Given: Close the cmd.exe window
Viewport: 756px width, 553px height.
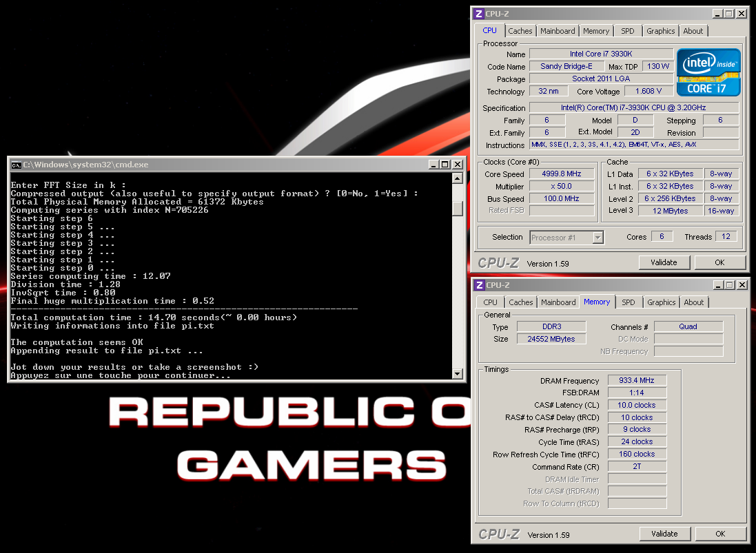Looking at the screenshot, I should pyautogui.click(x=457, y=165).
